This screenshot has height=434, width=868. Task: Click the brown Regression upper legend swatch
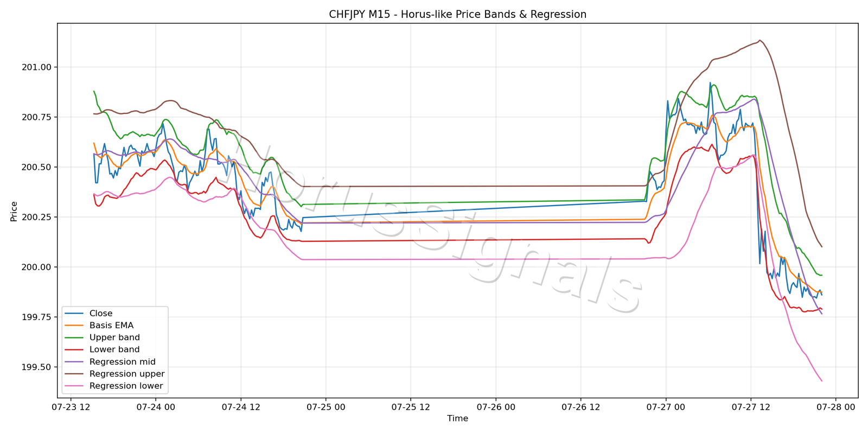[x=74, y=374]
